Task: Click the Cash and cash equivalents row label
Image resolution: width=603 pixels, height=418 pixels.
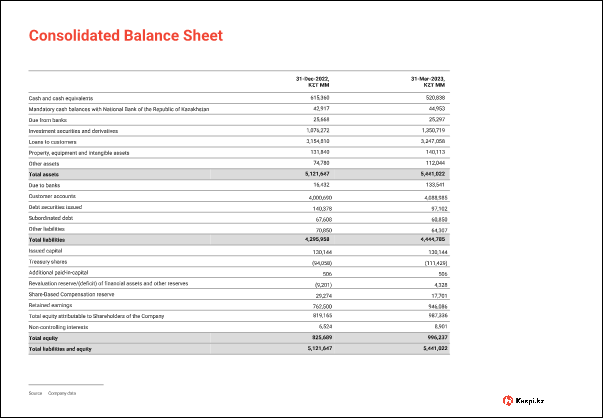Action: coord(60,98)
